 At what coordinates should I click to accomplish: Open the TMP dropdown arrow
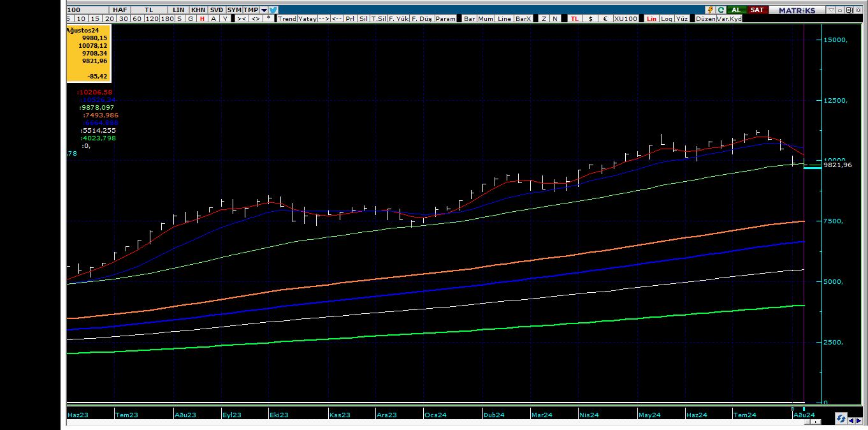pyautogui.click(x=264, y=10)
